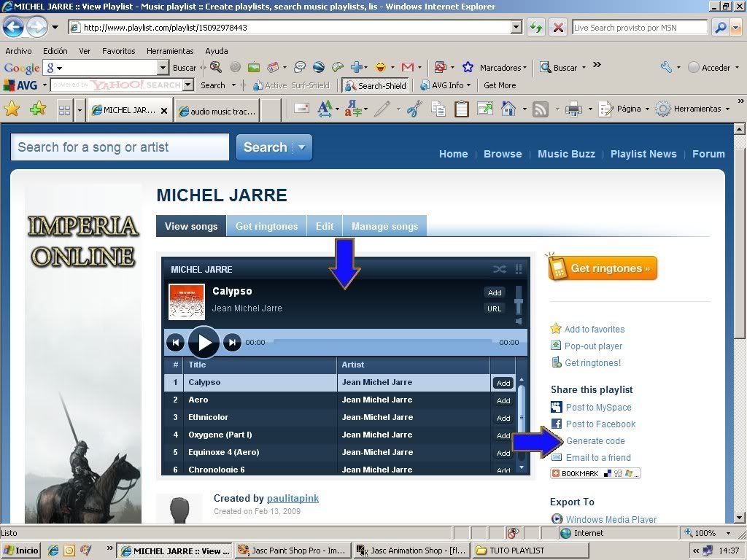Click the Email to a friend envelope icon

tap(557, 458)
